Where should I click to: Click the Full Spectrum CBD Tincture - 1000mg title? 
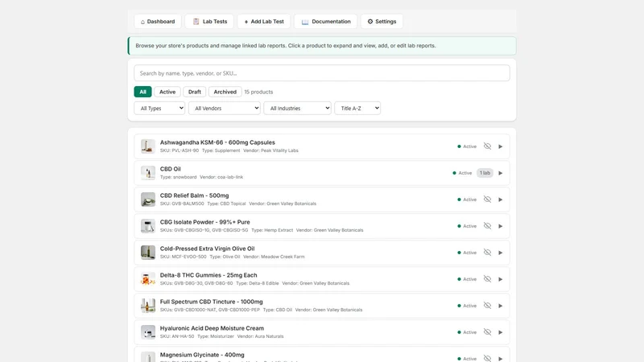coord(211,302)
